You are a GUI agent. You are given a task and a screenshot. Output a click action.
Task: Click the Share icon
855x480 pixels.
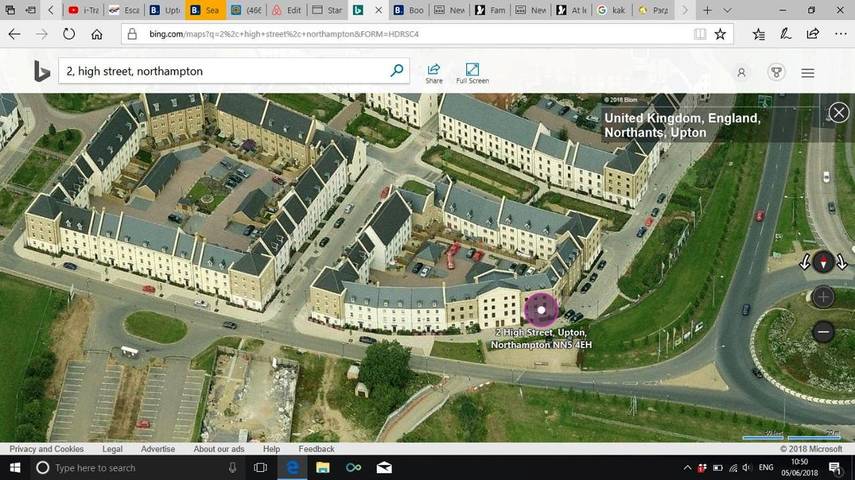(434, 73)
